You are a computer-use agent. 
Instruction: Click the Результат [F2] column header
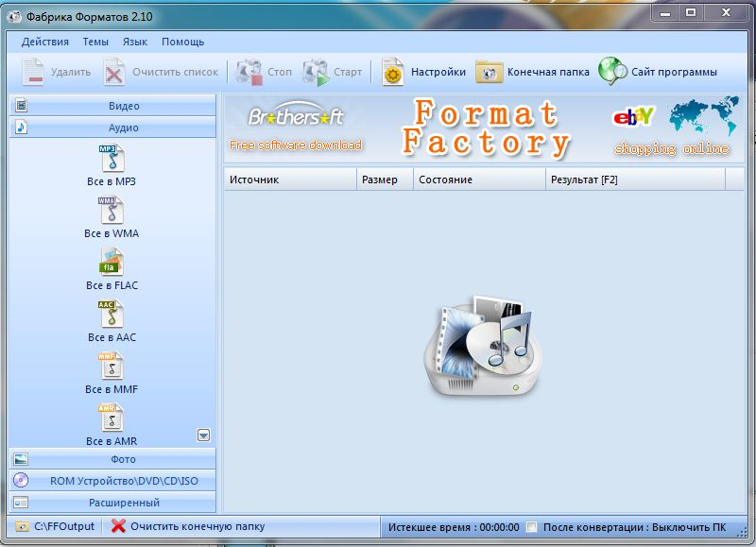point(635,179)
